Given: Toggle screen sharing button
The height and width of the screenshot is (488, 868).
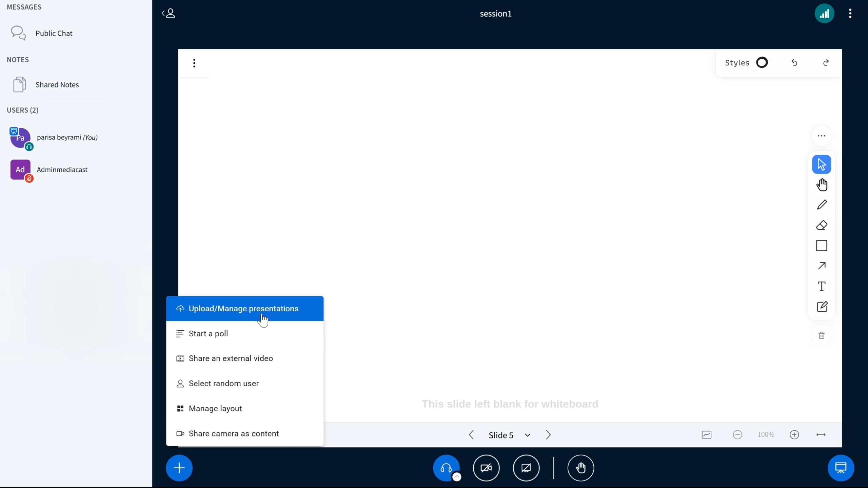Looking at the screenshot, I should (526, 468).
